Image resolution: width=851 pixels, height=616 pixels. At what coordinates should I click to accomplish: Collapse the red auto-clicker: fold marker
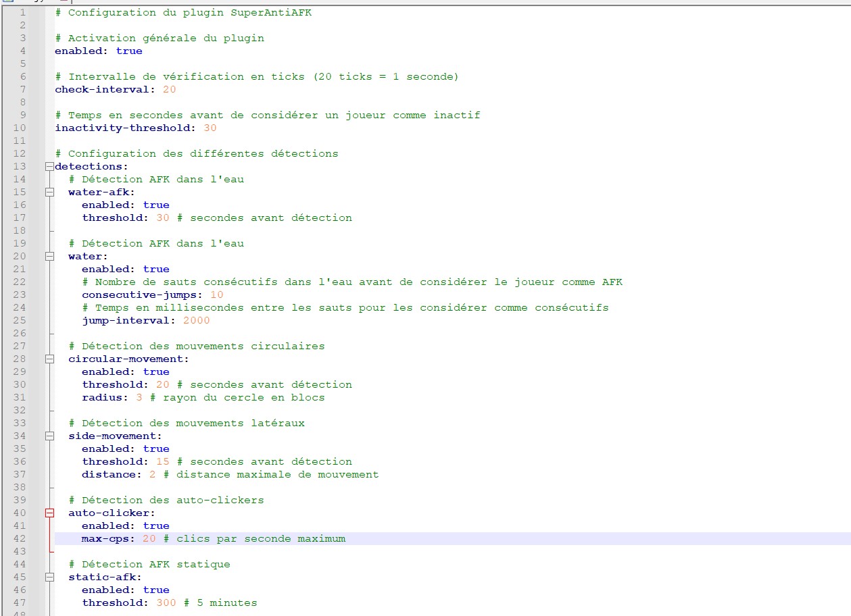click(49, 513)
